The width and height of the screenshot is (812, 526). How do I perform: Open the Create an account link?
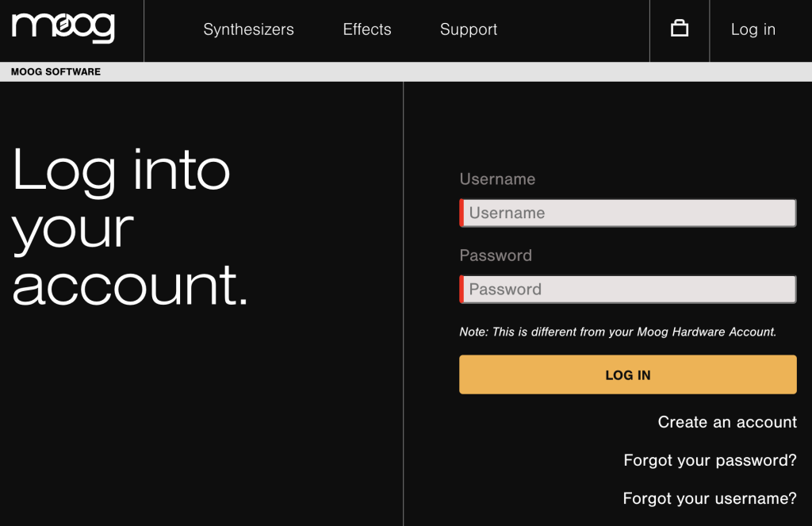(726, 422)
